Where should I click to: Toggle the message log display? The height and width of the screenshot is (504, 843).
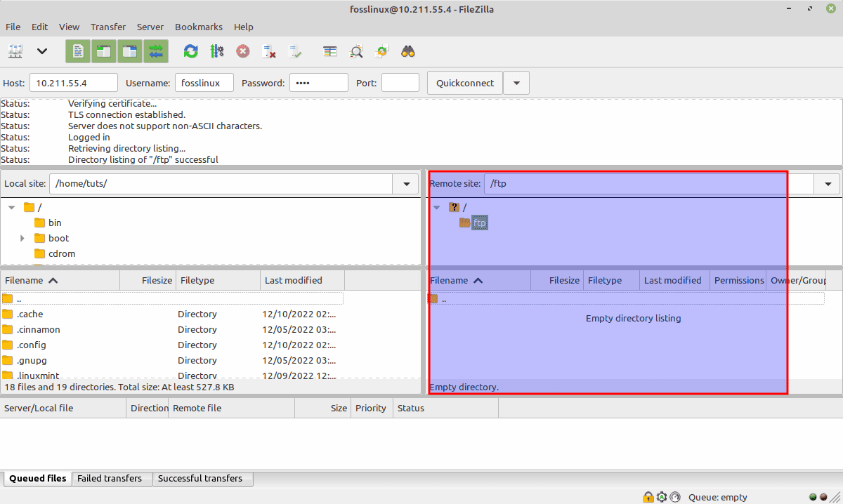pyautogui.click(x=77, y=51)
